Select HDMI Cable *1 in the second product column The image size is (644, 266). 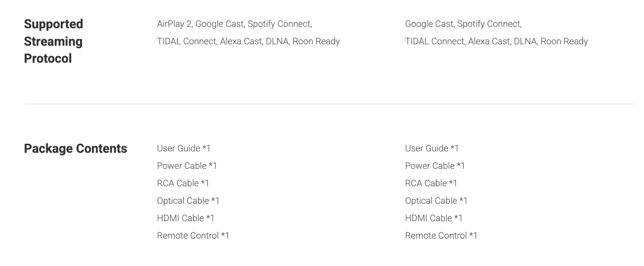[433, 218]
